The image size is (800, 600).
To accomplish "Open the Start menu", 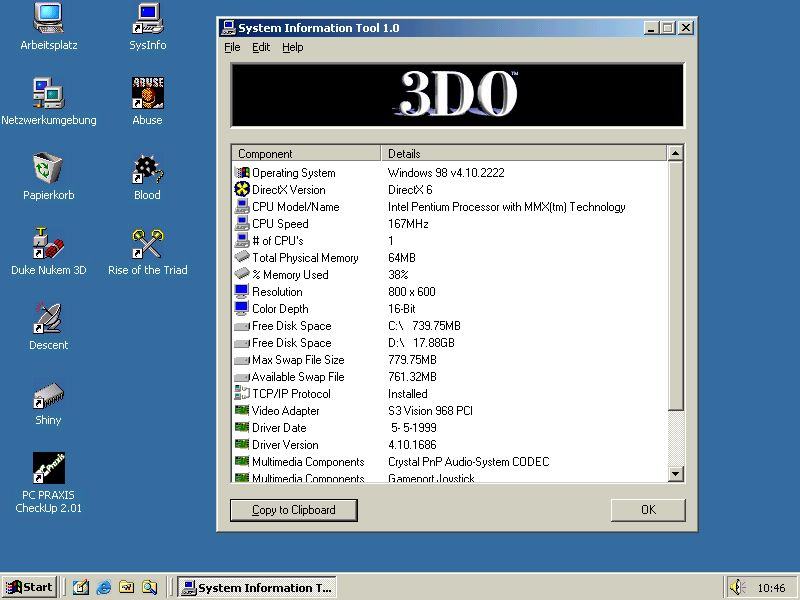I will coord(30,587).
